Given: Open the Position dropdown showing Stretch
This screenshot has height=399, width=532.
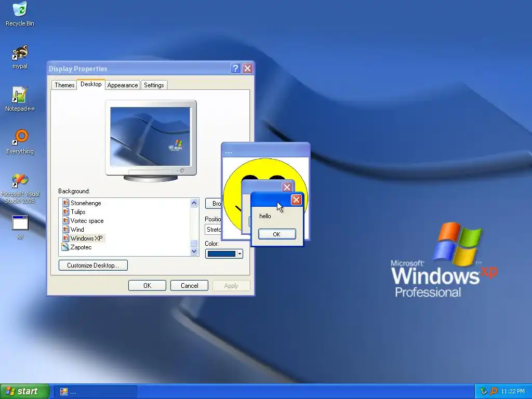Looking at the screenshot, I should coord(213,229).
